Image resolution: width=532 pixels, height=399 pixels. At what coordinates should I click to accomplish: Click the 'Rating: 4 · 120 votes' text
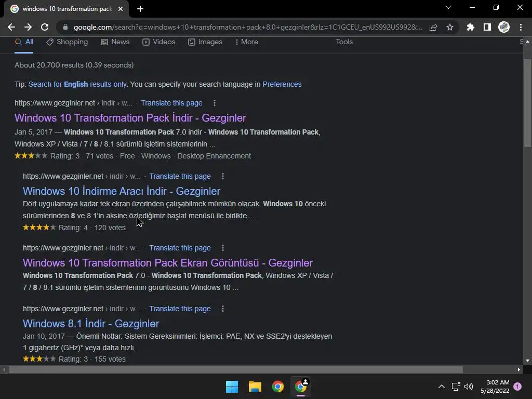tap(92, 228)
